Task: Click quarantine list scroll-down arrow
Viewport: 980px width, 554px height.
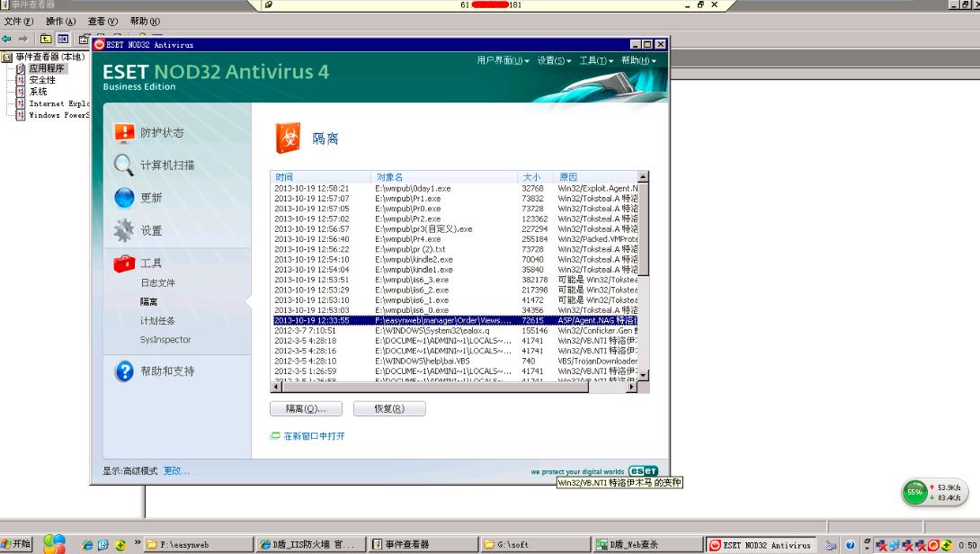Action: point(643,375)
